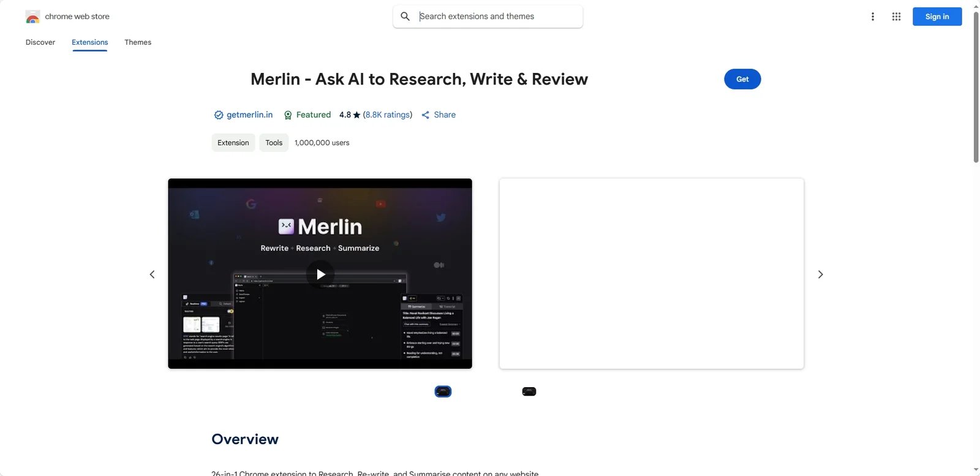Select the second carousel thumbnail indicator

[x=529, y=391]
